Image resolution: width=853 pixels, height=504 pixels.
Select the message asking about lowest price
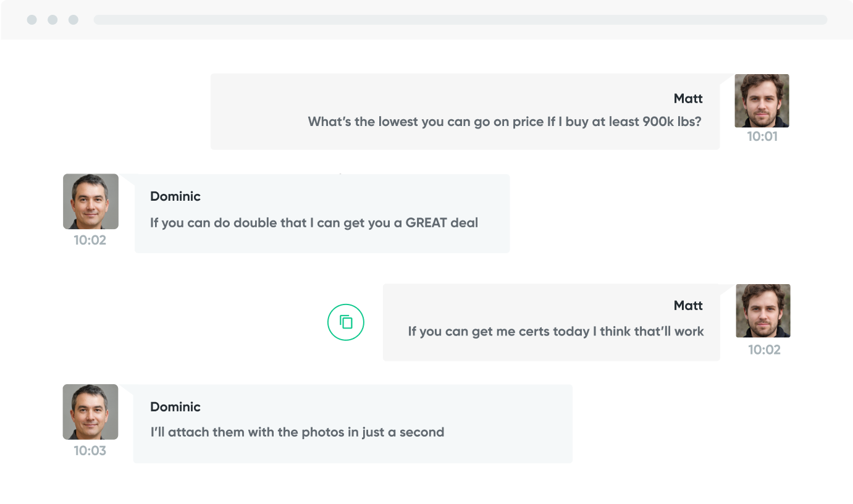pos(505,122)
